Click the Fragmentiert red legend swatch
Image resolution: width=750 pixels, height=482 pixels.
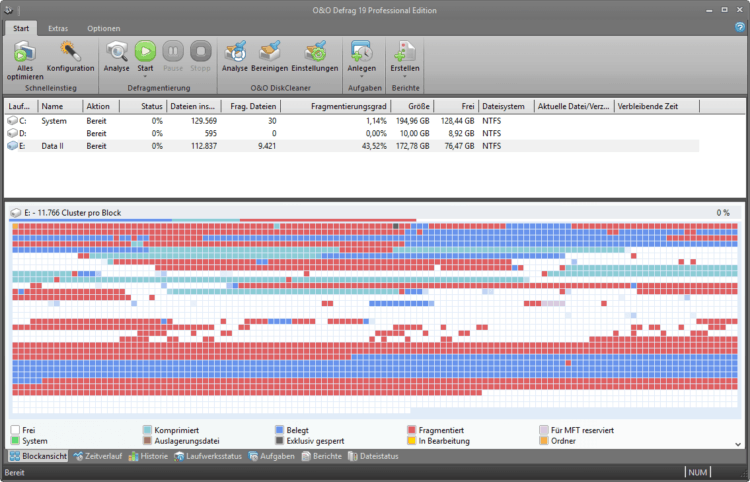411,430
